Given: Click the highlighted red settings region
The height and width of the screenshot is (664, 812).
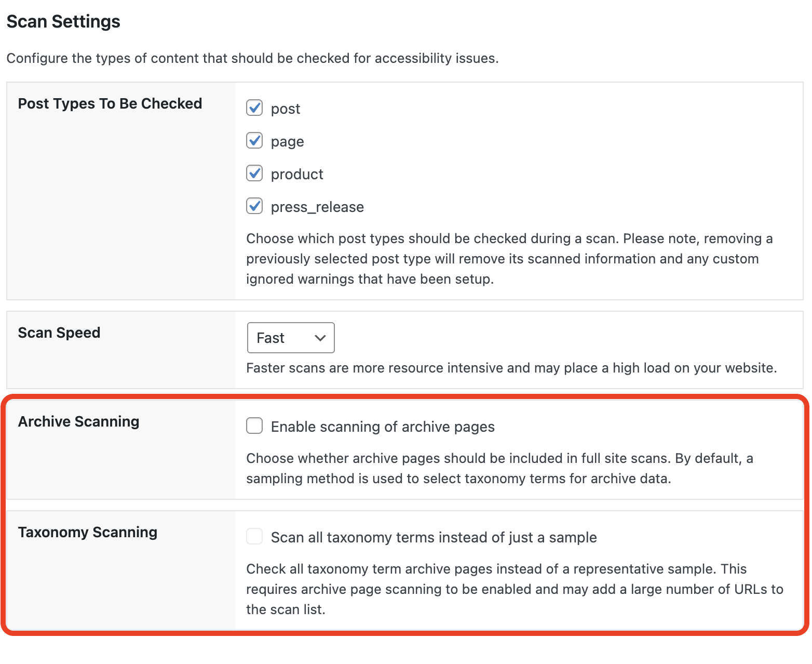Looking at the screenshot, I should (405, 514).
